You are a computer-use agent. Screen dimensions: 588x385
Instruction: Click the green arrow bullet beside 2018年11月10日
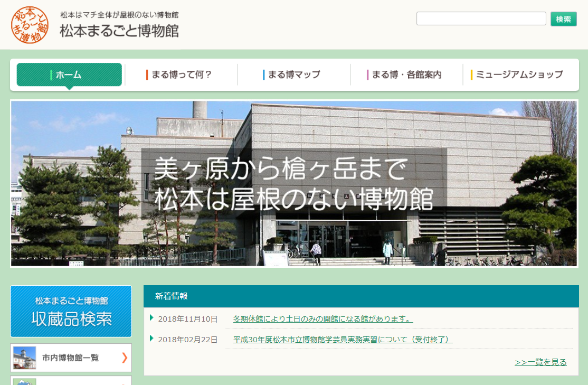click(x=152, y=318)
